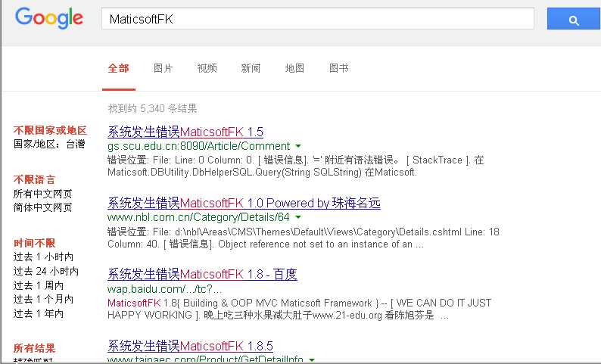Filter by 简体中文网页
Image resolution: width=601 pixels, height=364 pixels.
pyautogui.click(x=42, y=207)
